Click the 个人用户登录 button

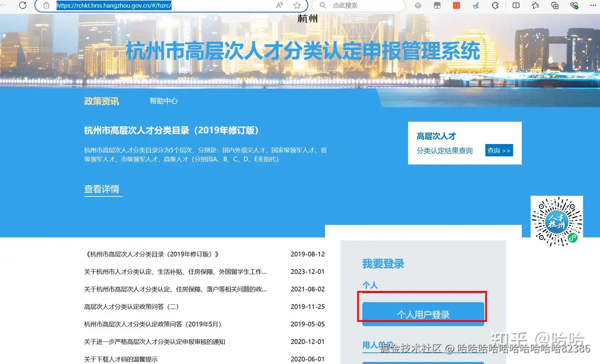point(423,314)
